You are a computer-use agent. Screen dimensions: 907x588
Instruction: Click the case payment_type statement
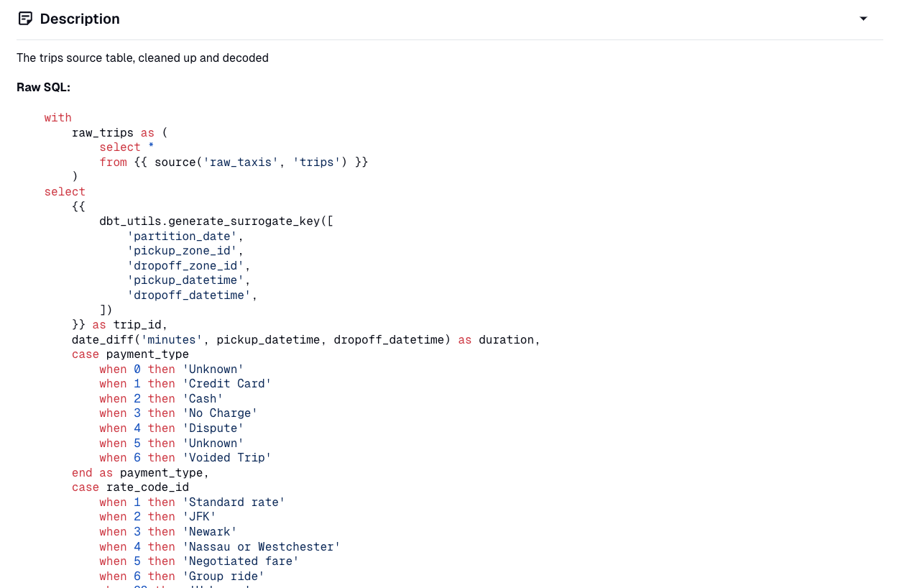[130, 354]
